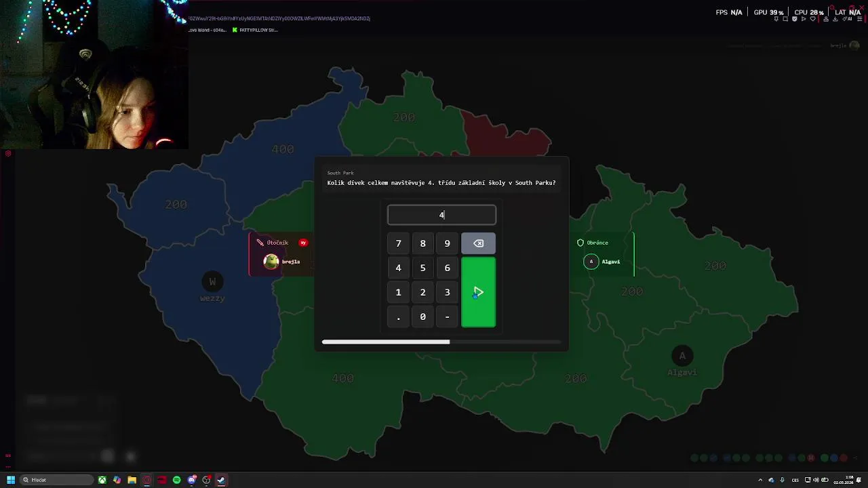Tap keypad digit 3

[447, 292]
